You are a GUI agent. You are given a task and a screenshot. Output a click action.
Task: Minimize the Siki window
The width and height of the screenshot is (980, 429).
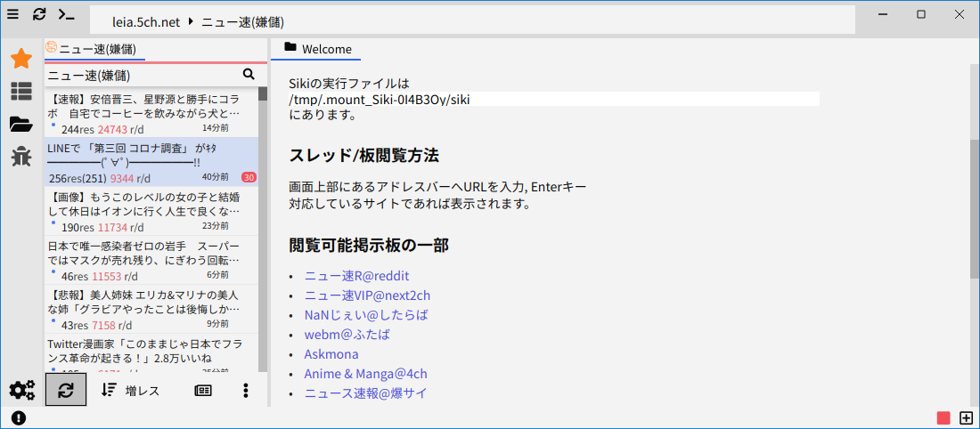(883, 14)
